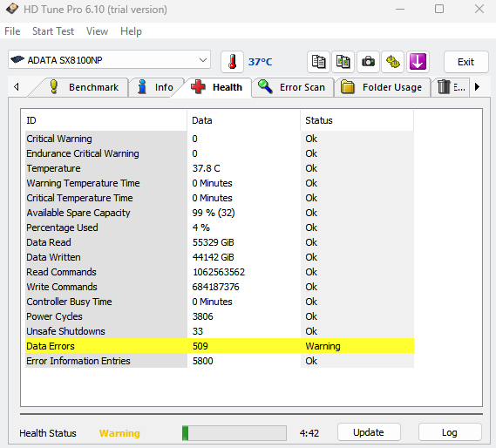Click the 37°C temperature readout
Screen dimensions: 496x448
[261, 62]
